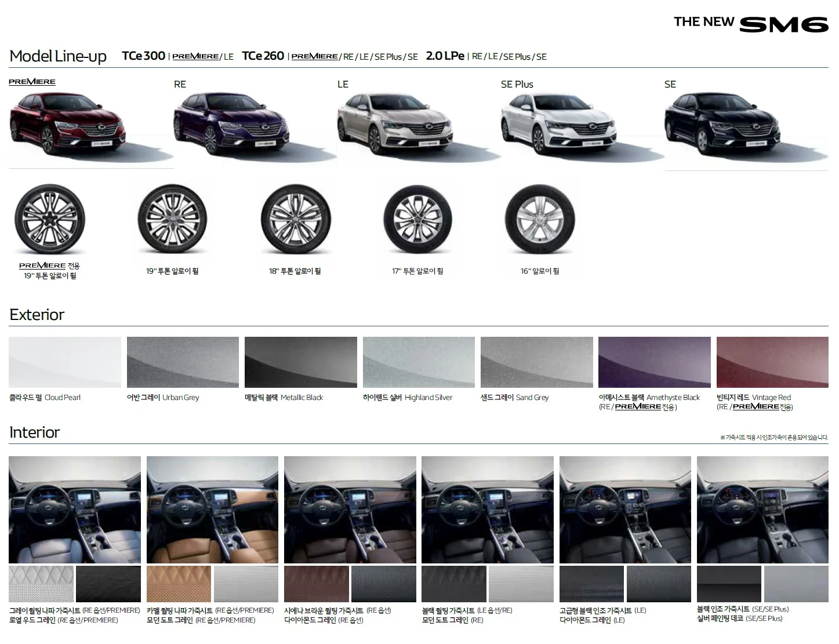
Task: Click the SM6 logo in the header
Action: pos(783,24)
